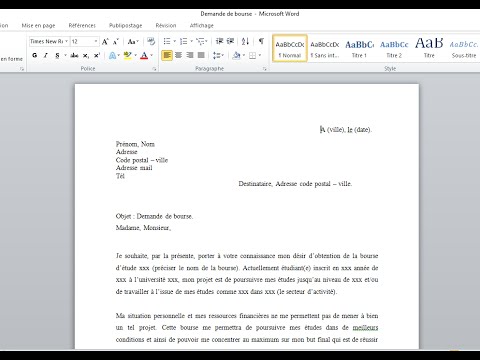Toggle underline formatting
The height and width of the screenshot is (360, 480).
[x=57, y=55]
